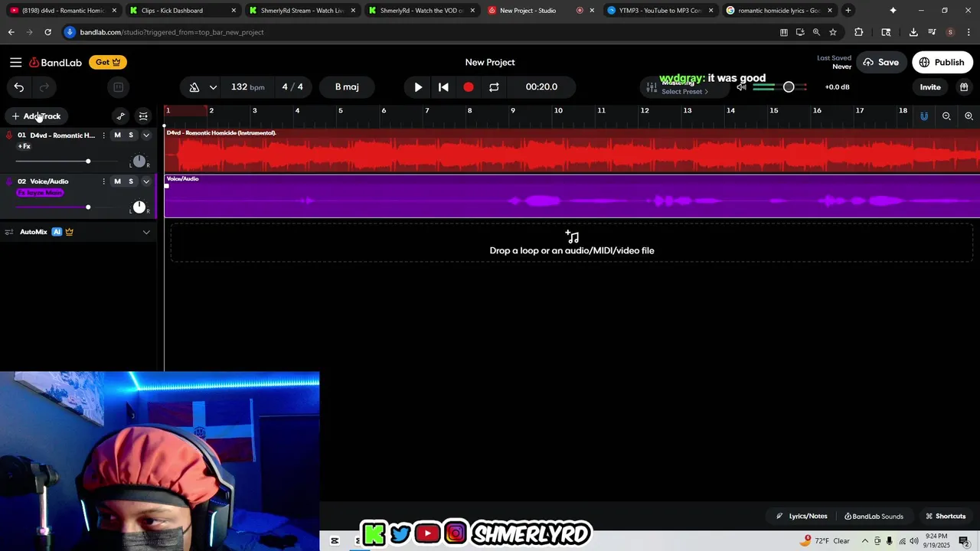Redo the last action
This screenshot has height=551, width=980.
[44, 87]
